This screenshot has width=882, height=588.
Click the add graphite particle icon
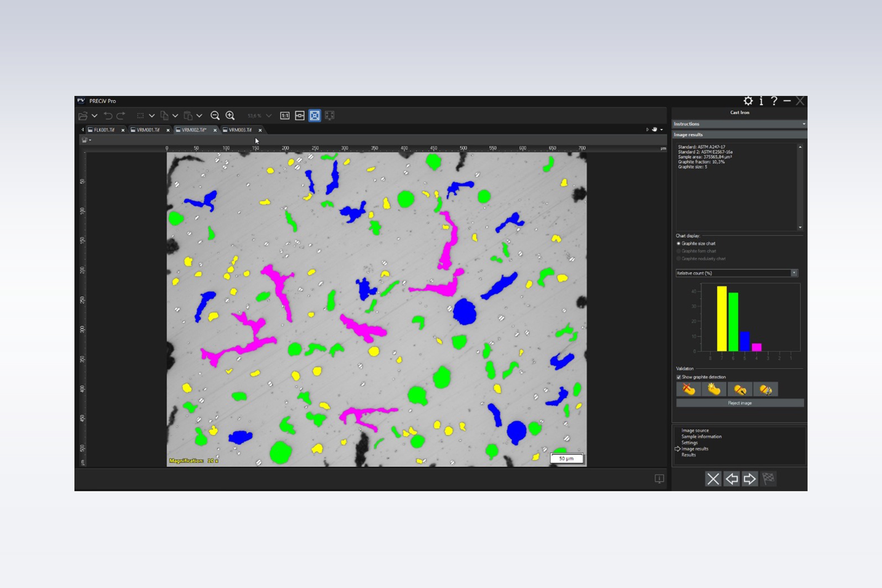pos(714,390)
